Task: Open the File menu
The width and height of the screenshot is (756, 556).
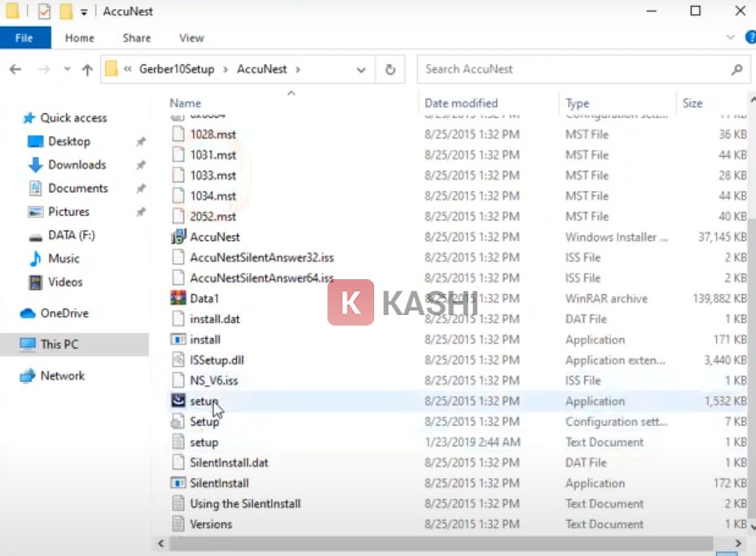Action: (x=24, y=37)
